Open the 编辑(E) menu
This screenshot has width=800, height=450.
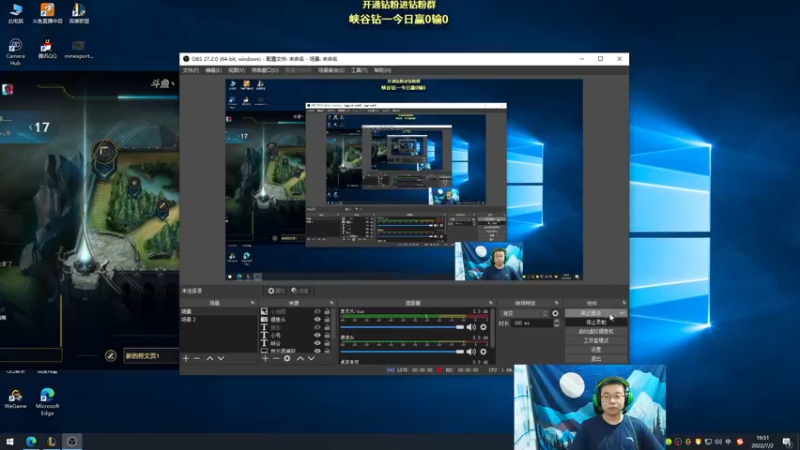tap(213, 70)
